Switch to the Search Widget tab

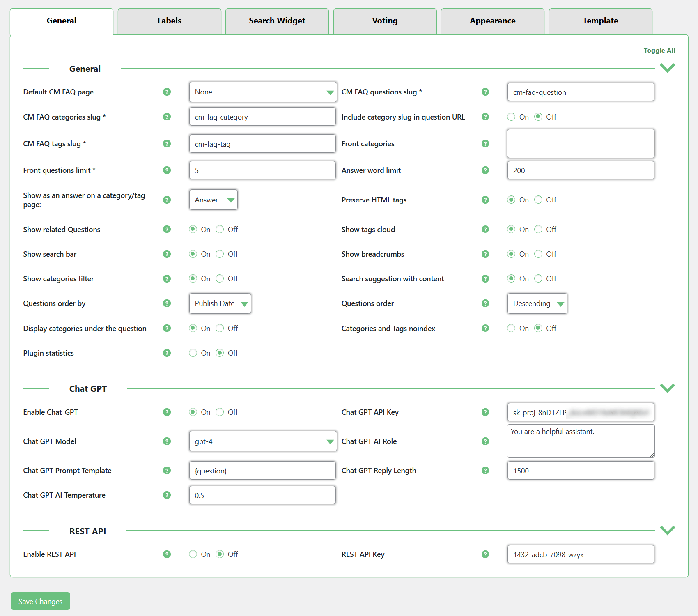tap(277, 21)
